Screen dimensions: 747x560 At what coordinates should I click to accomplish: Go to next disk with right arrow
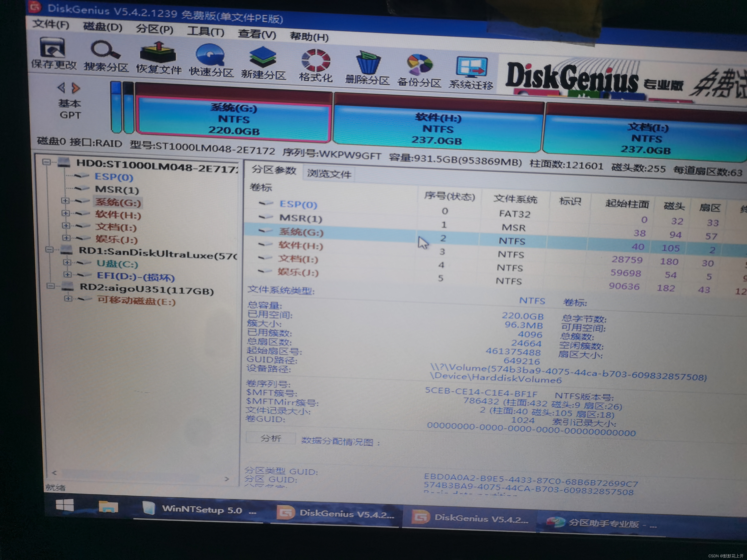click(x=76, y=88)
